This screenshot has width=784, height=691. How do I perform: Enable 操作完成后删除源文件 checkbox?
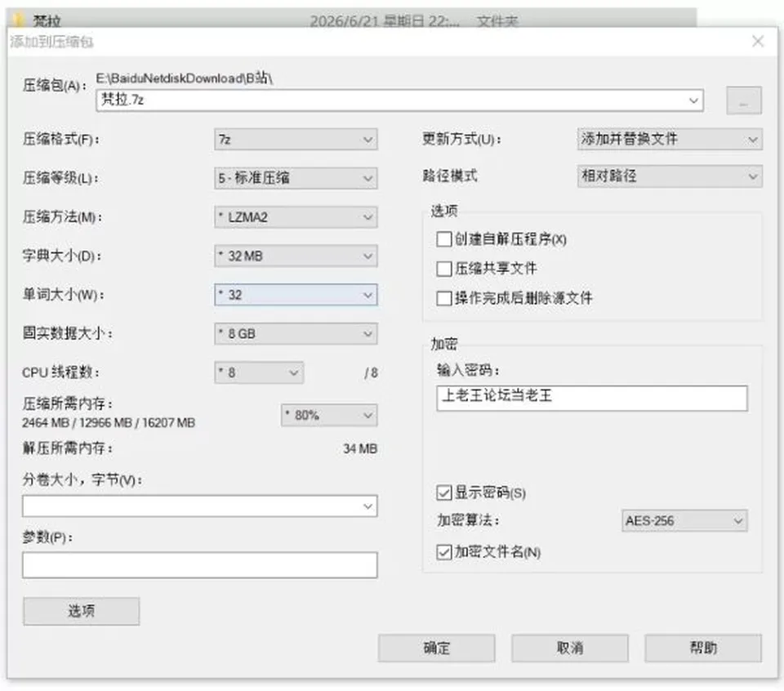(444, 298)
